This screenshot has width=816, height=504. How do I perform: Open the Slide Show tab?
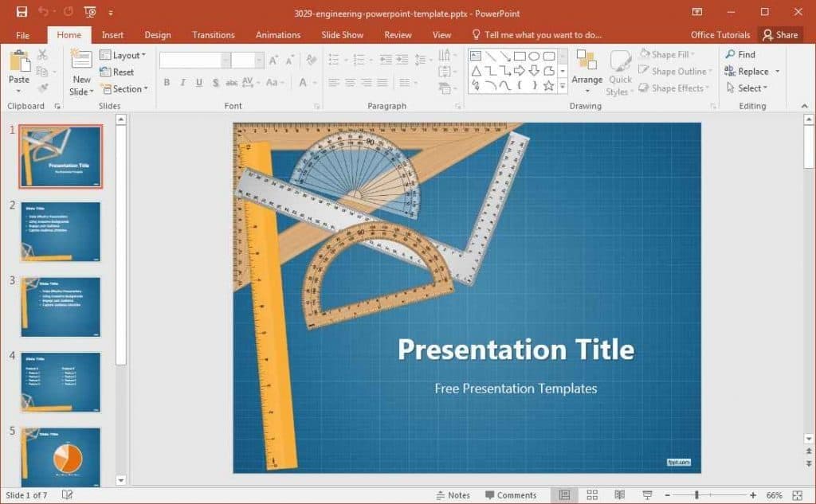point(342,35)
